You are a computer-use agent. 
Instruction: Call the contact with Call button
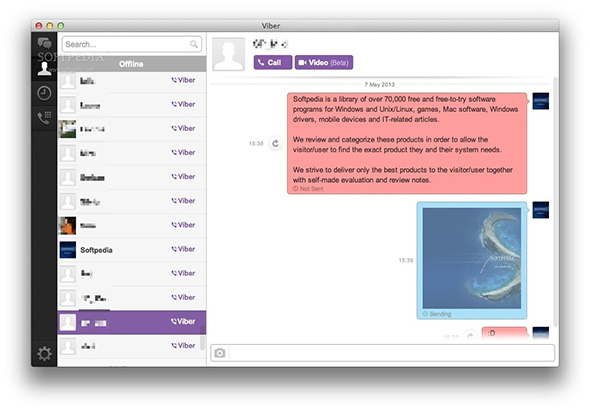pyautogui.click(x=273, y=62)
